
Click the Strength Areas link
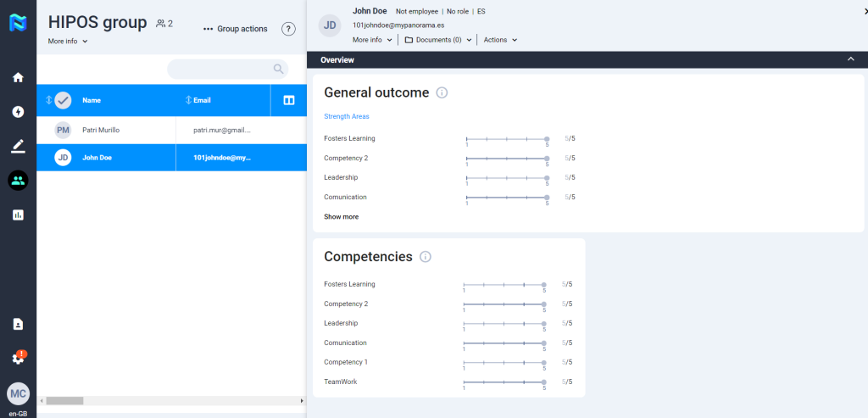click(x=347, y=116)
